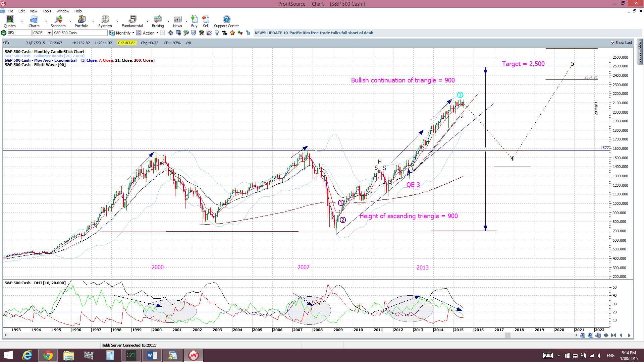Image resolution: width=644 pixels, height=362 pixels.
Task: Open the Action dropdown menu
Action: pos(147,33)
